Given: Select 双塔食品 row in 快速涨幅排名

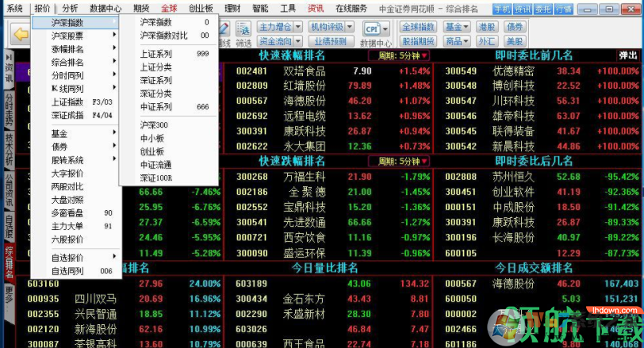Looking at the screenshot, I should [328, 71].
